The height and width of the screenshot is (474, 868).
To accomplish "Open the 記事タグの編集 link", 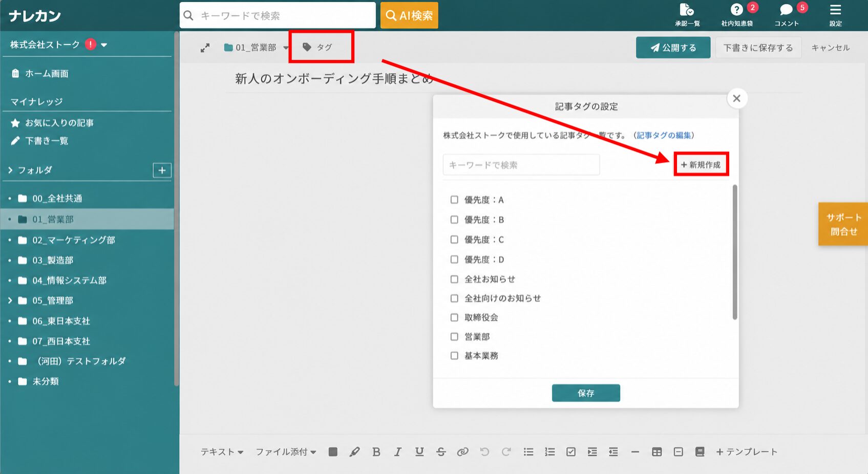I will point(664,135).
